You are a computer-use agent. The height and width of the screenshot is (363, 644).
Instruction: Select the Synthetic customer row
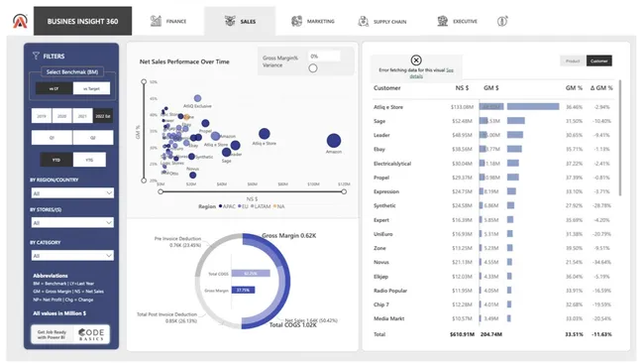click(492, 205)
